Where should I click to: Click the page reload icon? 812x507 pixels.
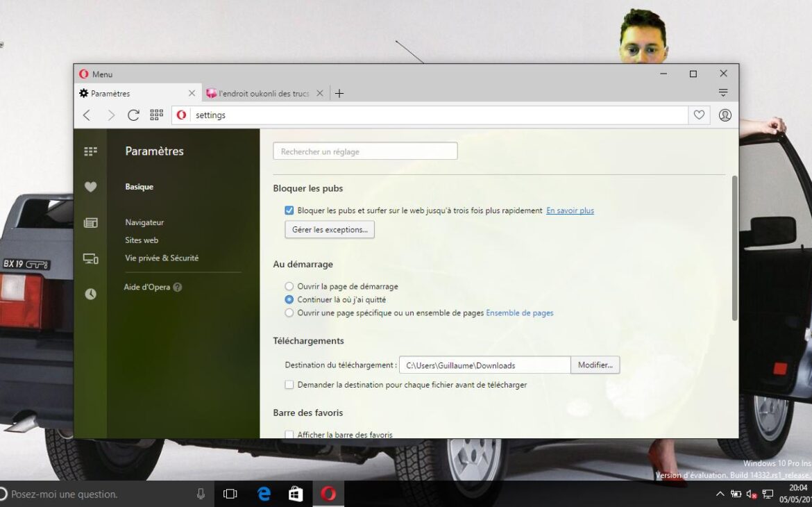click(x=133, y=115)
